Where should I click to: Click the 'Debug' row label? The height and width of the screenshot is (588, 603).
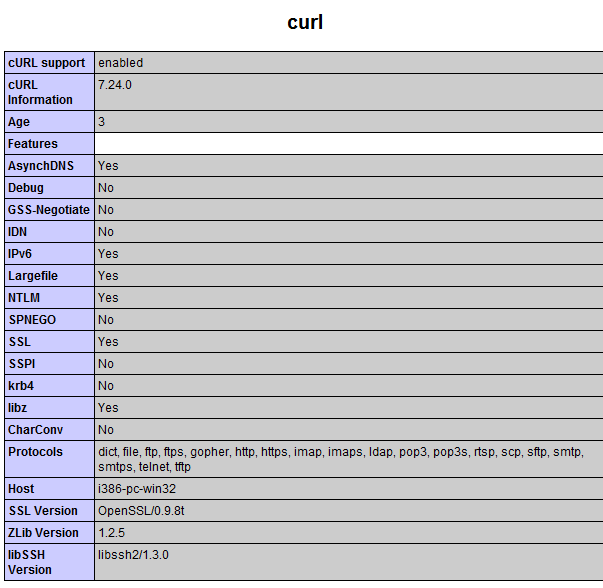(26, 188)
